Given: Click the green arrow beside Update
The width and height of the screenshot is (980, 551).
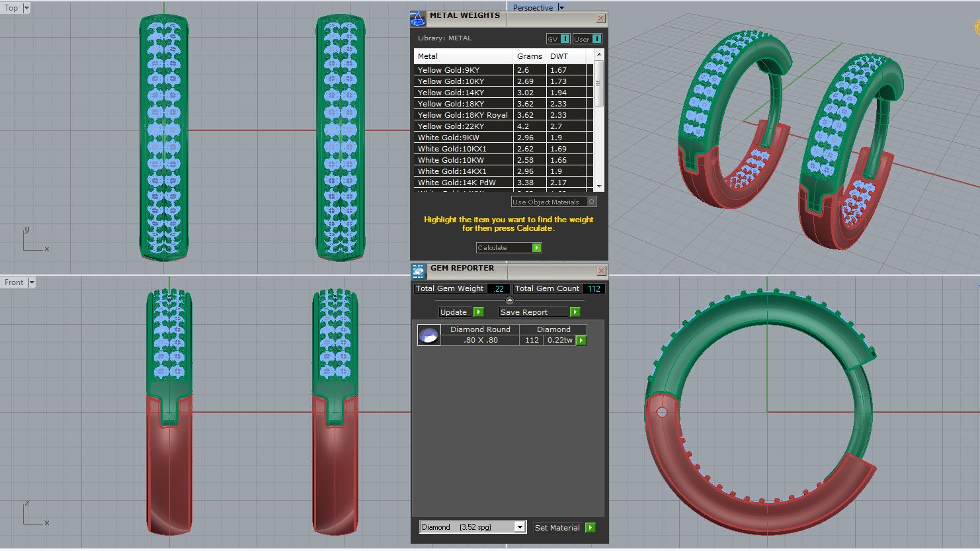Looking at the screenshot, I should tap(479, 312).
